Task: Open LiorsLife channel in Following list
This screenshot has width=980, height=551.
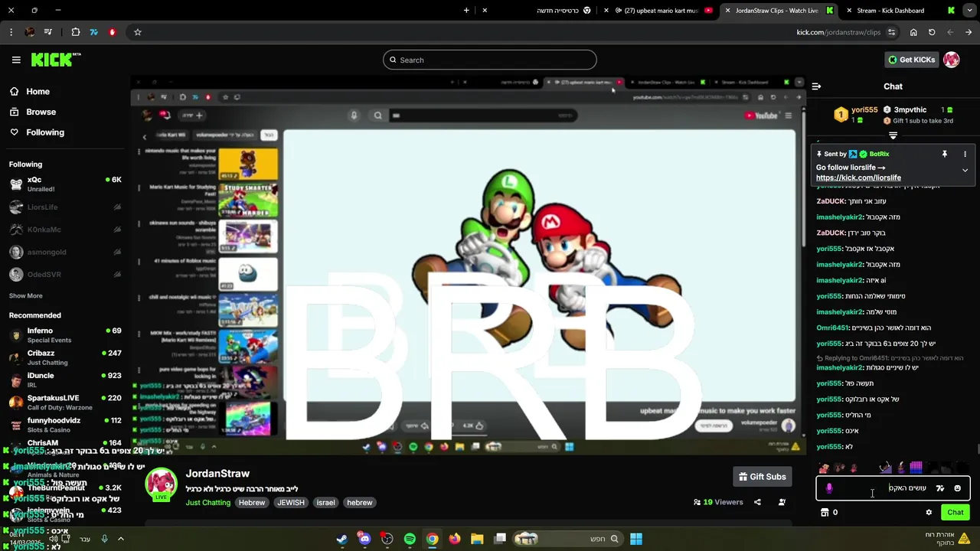Action: point(65,207)
